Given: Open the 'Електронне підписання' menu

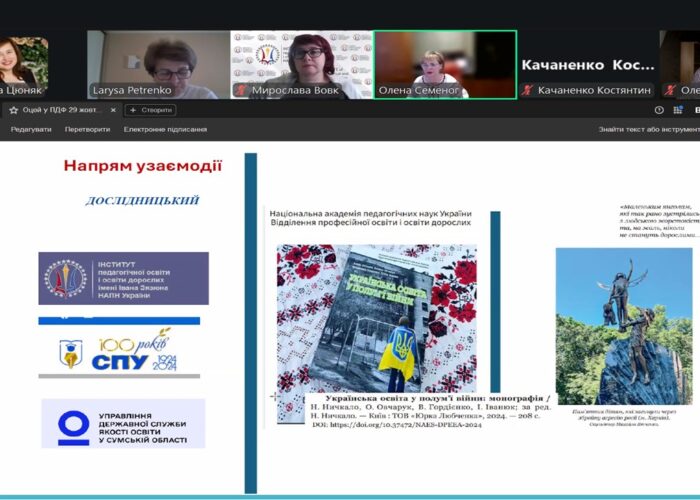Looking at the screenshot, I should pyautogui.click(x=166, y=129).
